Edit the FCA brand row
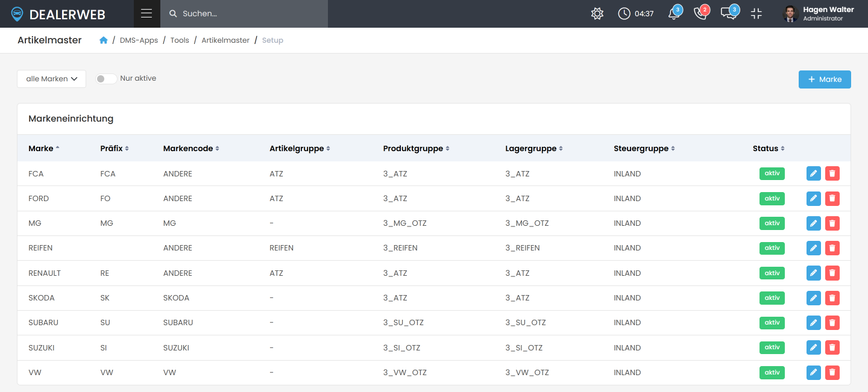 click(x=814, y=173)
